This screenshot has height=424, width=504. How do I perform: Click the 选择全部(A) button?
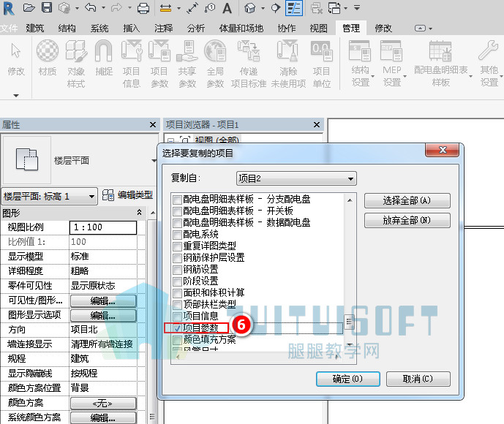407,201
